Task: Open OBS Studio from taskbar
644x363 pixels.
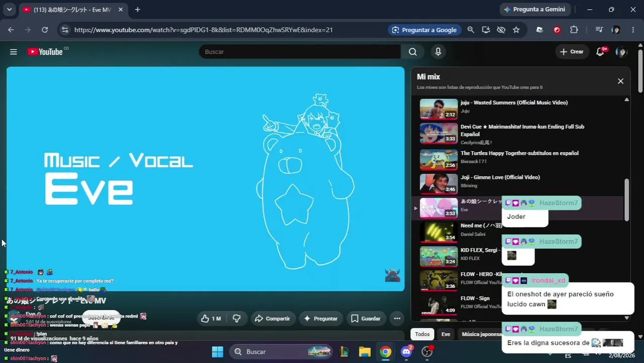Action: tap(427, 351)
